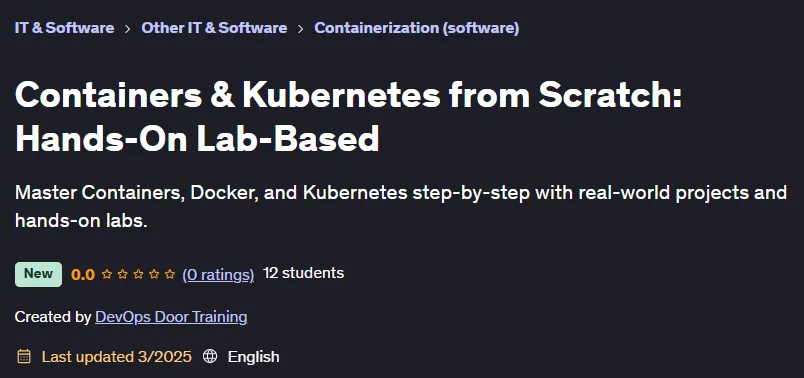Screen dimensions: 804x378
Task: Open the Other IT & Software breadcrumb
Action: pos(214,28)
